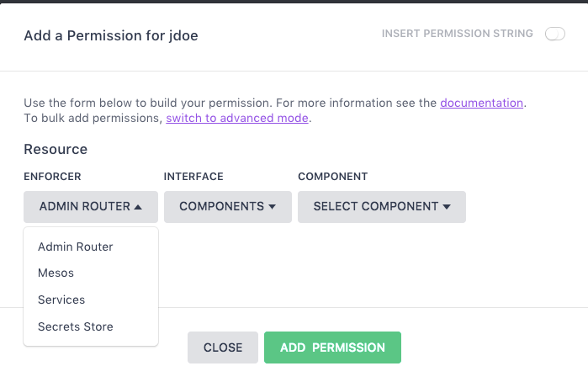The image size is (588, 382).
Task: Click the down caret beside Select Component
Action: click(x=446, y=206)
